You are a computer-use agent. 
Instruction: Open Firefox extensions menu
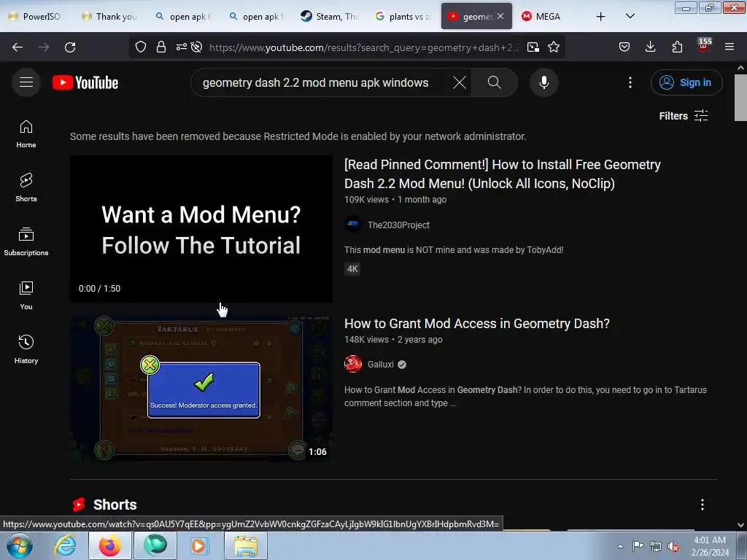click(x=677, y=47)
